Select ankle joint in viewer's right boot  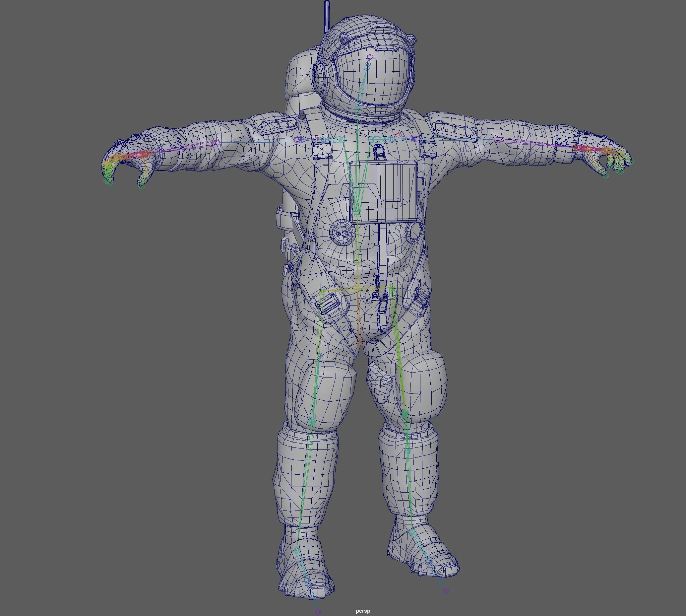coord(412,533)
